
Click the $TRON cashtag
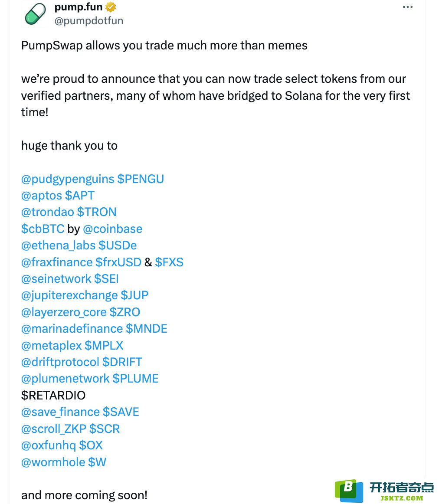pos(97,212)
